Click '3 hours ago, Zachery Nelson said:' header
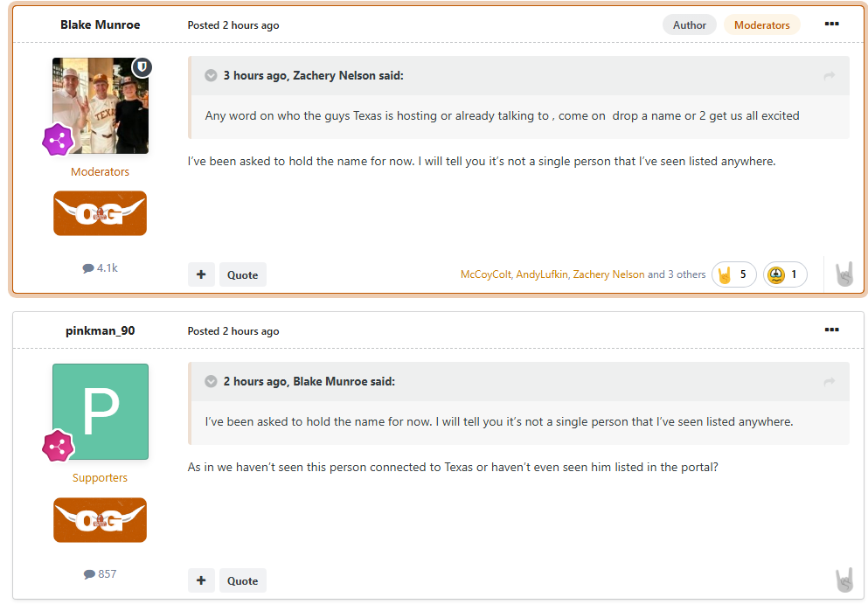The height and width of the screenshot is (604, 868). point(313,76)
